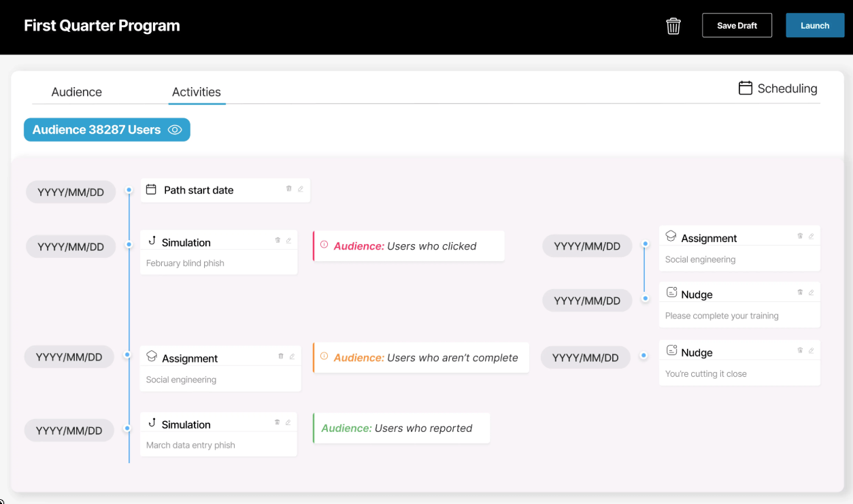Screen dimensions: 853x504
Task: Select the Activities tab
Action: pos(197,92)
